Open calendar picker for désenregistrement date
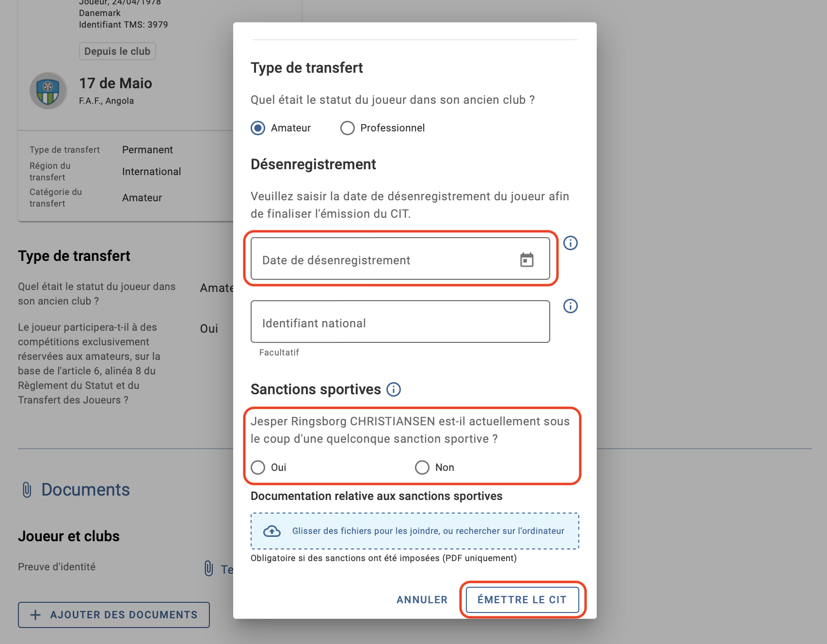 click(x=527, y=260)
